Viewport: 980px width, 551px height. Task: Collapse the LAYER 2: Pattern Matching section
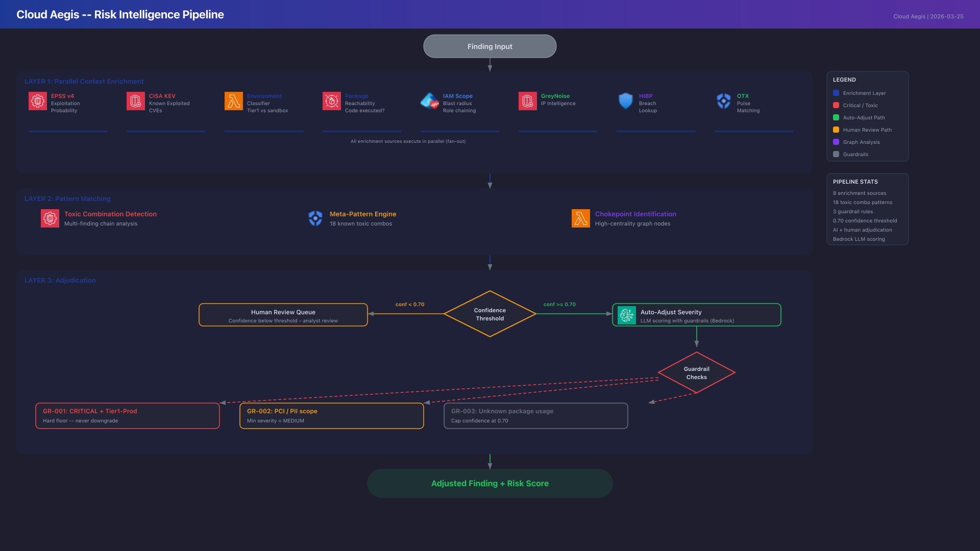point(68,198)
